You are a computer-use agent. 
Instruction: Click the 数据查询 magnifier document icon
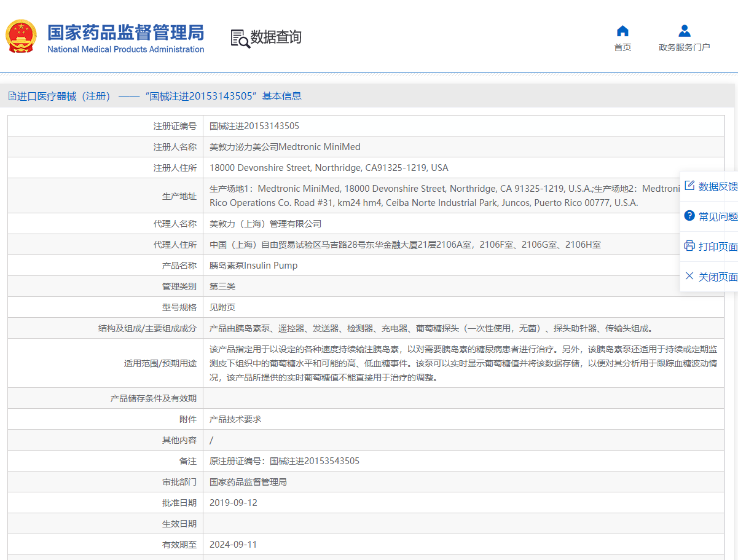(240, 38)
